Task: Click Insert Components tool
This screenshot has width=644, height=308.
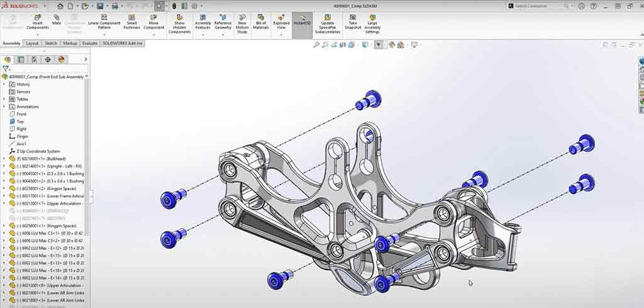Action: [x=37, y=22]
